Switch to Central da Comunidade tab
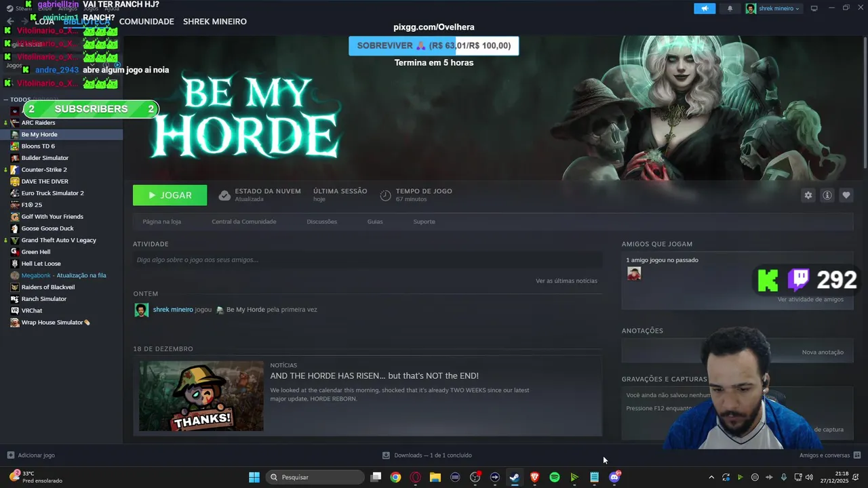The width and height of the screenshot is (868, 488). coord(244,222)
